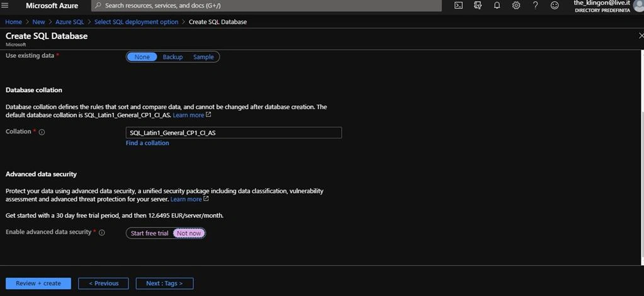Image resolution: width=644 pixels, height=296 pixels.
Task: Go to Select SQL deployment option breadcrumb
Action: coord(137,22)
